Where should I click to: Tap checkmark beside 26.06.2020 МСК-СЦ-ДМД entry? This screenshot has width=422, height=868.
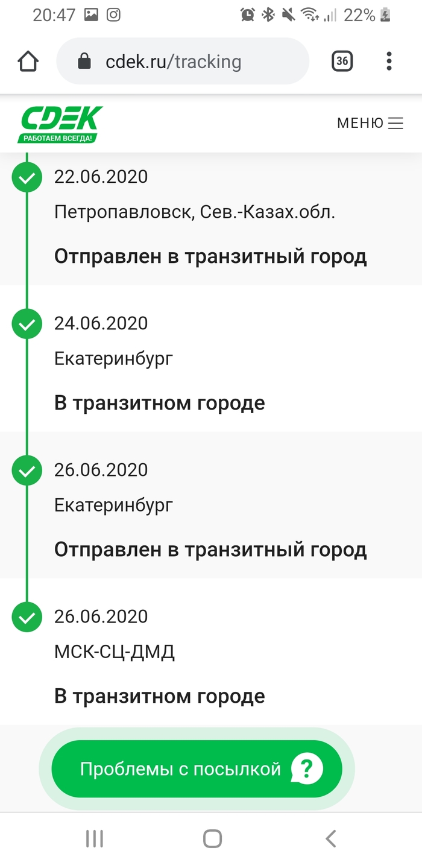[27, 617]
